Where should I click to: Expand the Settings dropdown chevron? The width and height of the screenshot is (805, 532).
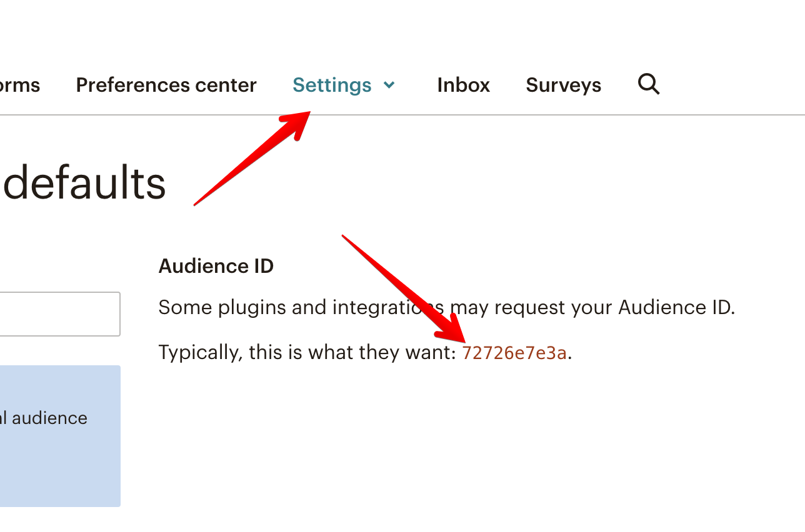click(x=389, y=85)
